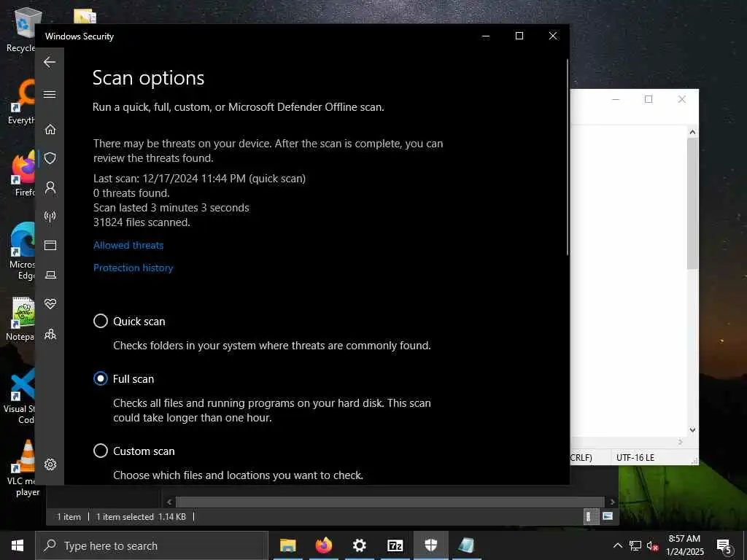Click the File Explorer horizontal scrollbar

click(x=390, y=502)
